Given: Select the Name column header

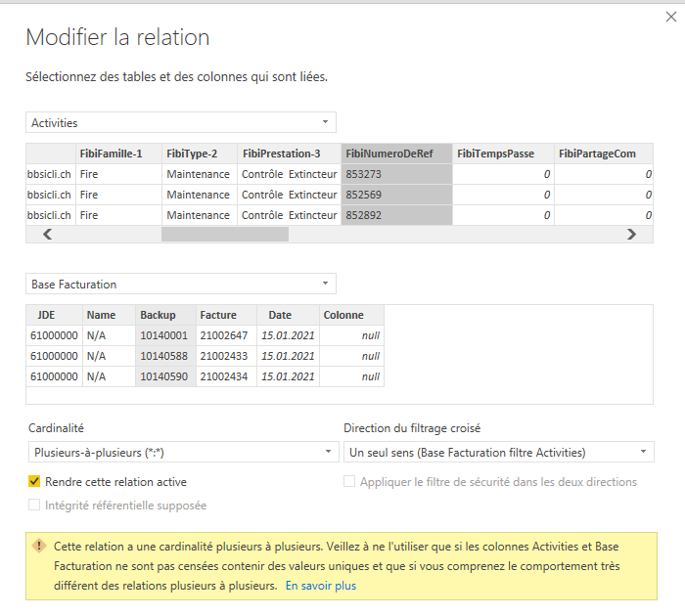Looking at the screenshot, I should coord(109,315).
